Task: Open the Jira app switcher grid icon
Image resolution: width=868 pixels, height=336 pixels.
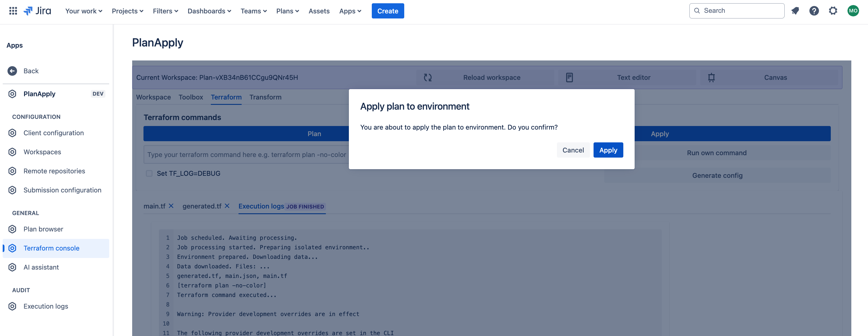Action: click(13, 11)
